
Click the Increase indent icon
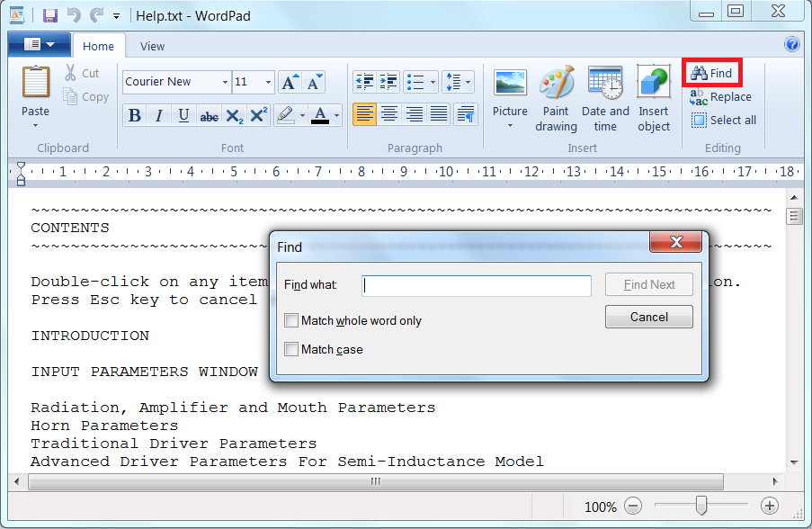(388, 82)
